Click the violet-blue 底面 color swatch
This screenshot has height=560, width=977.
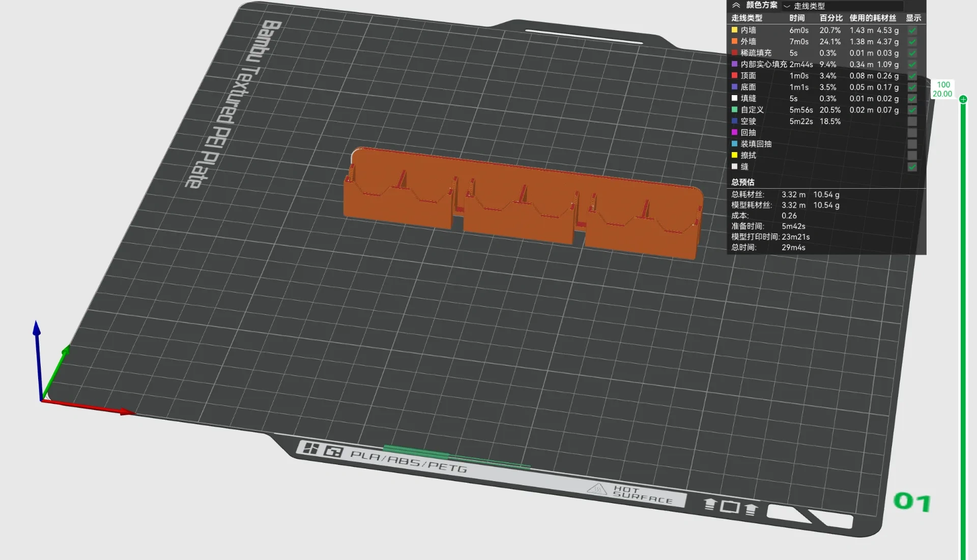point(734,87)
